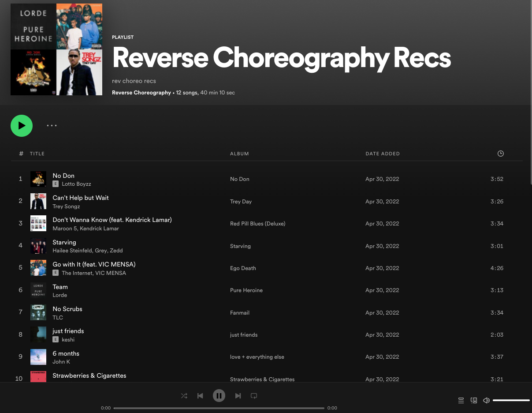Sort by the Title column header
Screen dimensions: 532x413
pyautogui.click(x=37, y=154)
